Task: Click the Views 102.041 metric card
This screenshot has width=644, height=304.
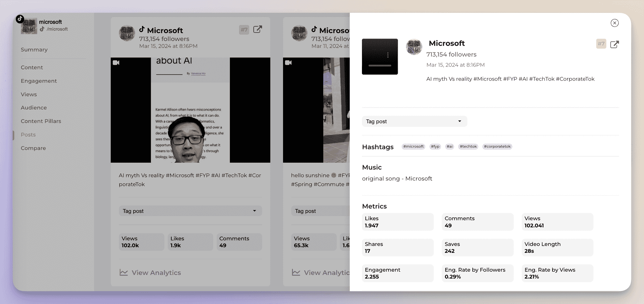Action: click(x=557, y=222)
